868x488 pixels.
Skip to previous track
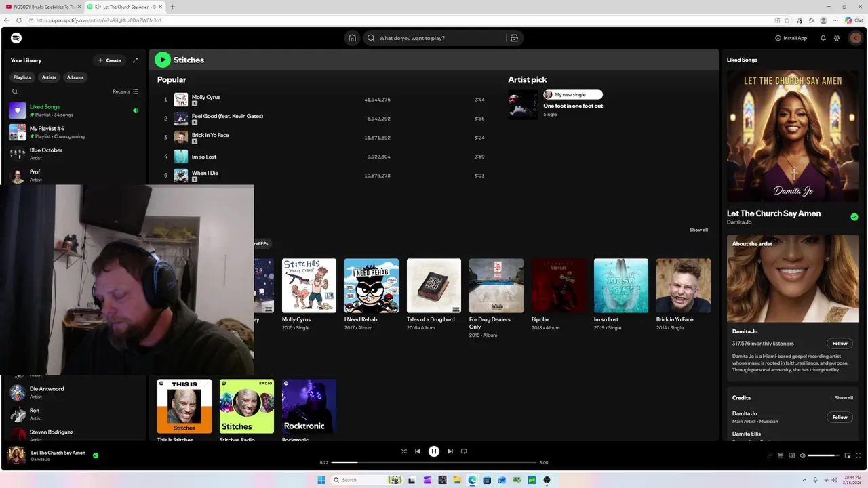(x=418, y=451)
